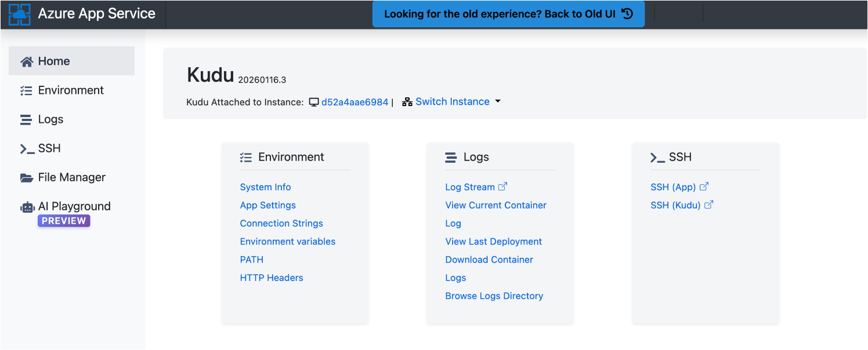This screenshot has width=868, height=350.
Task: Click the bars icon on Logs card header
Action: click(x=451, y=158)
